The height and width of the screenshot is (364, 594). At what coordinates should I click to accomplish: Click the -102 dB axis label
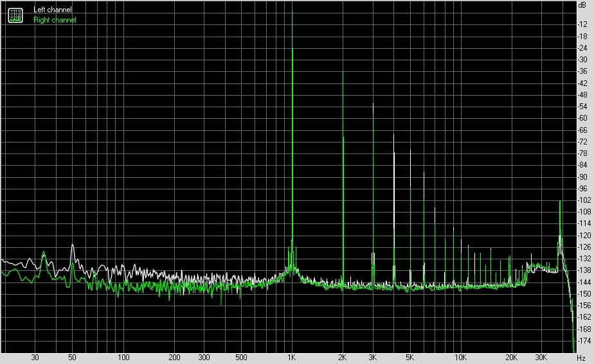(x=583, y=200)
